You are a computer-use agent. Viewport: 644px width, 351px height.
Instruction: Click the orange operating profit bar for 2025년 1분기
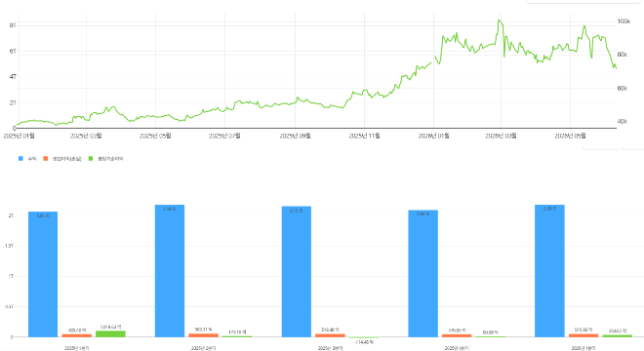tap(77, 335)
